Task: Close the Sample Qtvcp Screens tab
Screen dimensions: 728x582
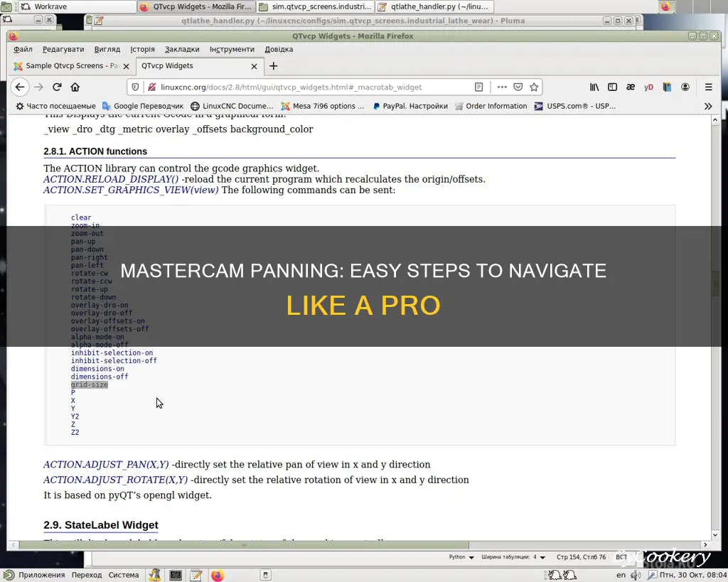Action: [126, 66]
